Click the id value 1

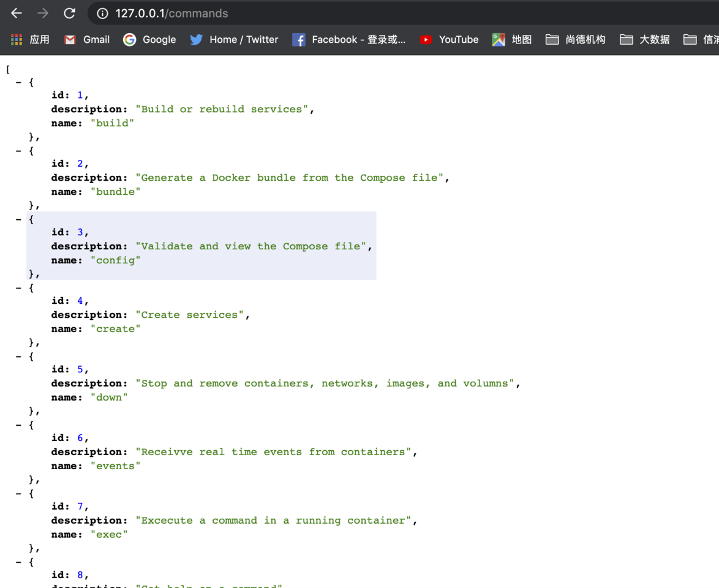[x=80, y=95]
